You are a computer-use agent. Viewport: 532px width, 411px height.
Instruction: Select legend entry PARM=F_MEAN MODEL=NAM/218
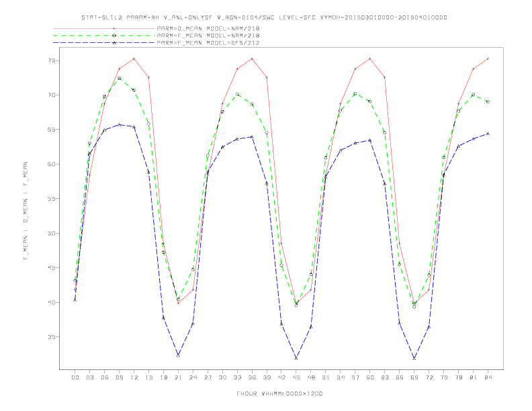208,36
